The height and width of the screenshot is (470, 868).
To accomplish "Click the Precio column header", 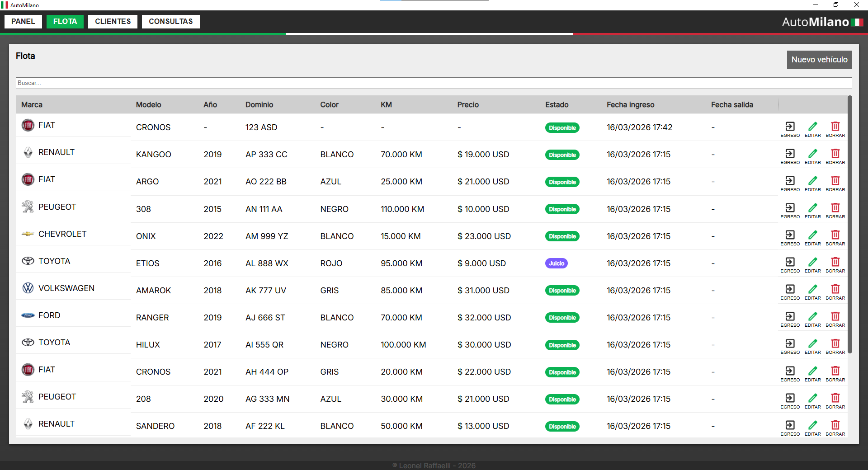I will tap(467, 105).
